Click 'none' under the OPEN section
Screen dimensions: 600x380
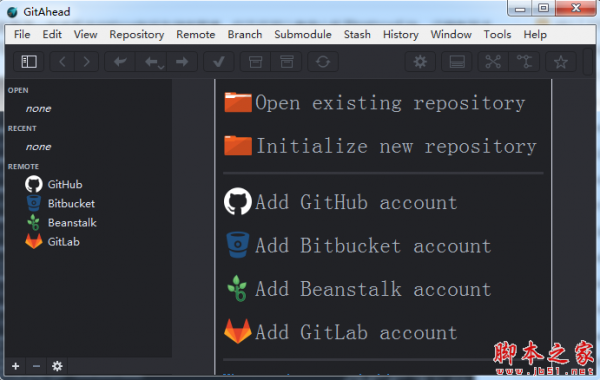[38, 109]
